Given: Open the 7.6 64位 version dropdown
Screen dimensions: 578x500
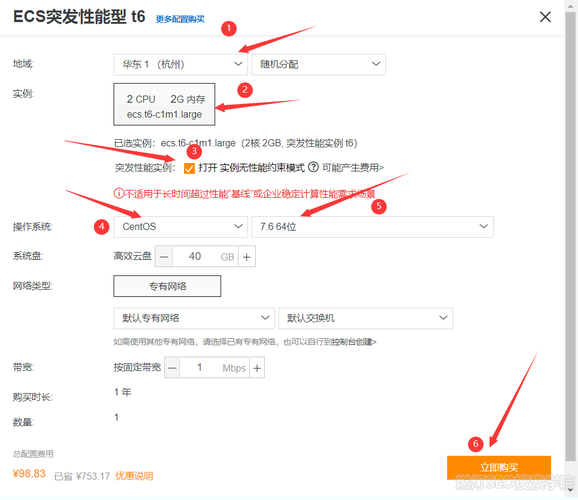Looking at the screenshot, I should pos(372,227).
